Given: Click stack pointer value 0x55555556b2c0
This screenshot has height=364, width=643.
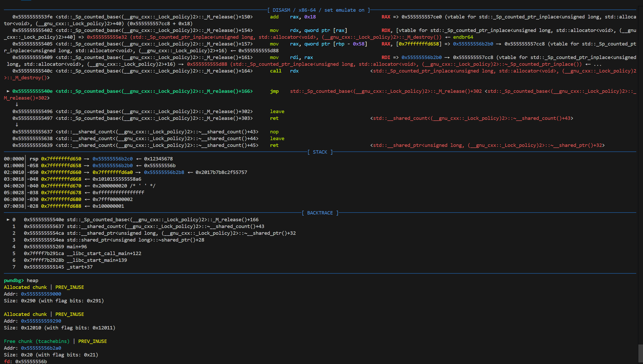Looking at the screenshot, I should click(112, 159).
